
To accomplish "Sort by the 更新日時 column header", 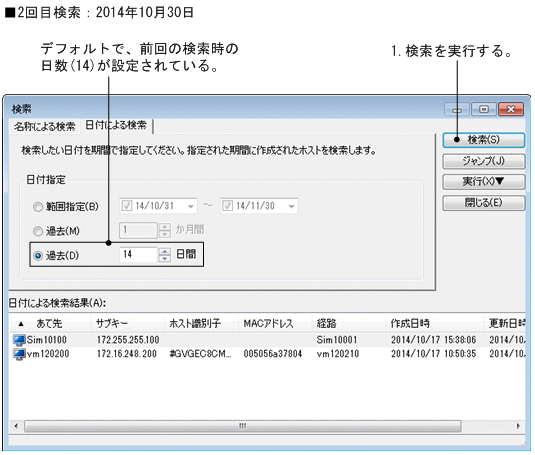I will 505,323.
